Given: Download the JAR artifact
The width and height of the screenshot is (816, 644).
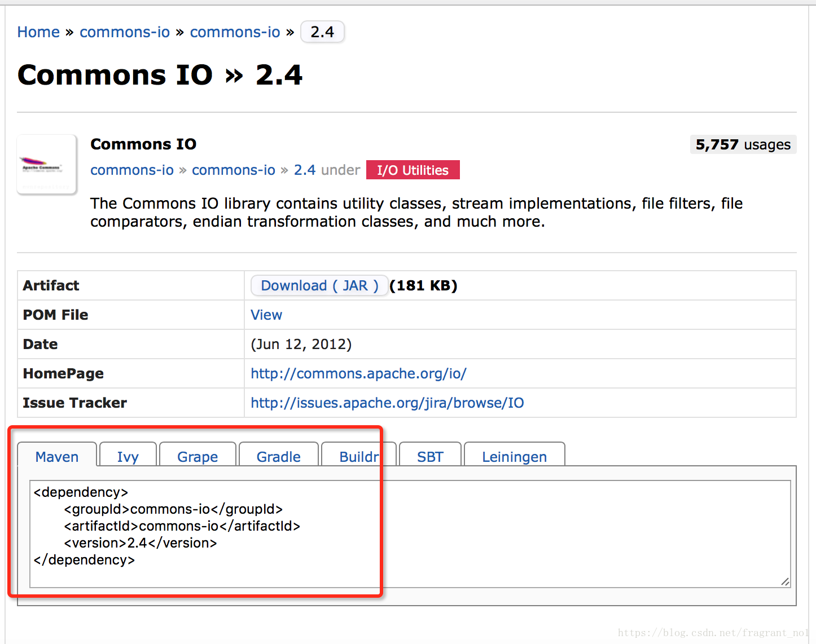Looking at the screenshot, I should pyautogui.click(x=319, y=285).
